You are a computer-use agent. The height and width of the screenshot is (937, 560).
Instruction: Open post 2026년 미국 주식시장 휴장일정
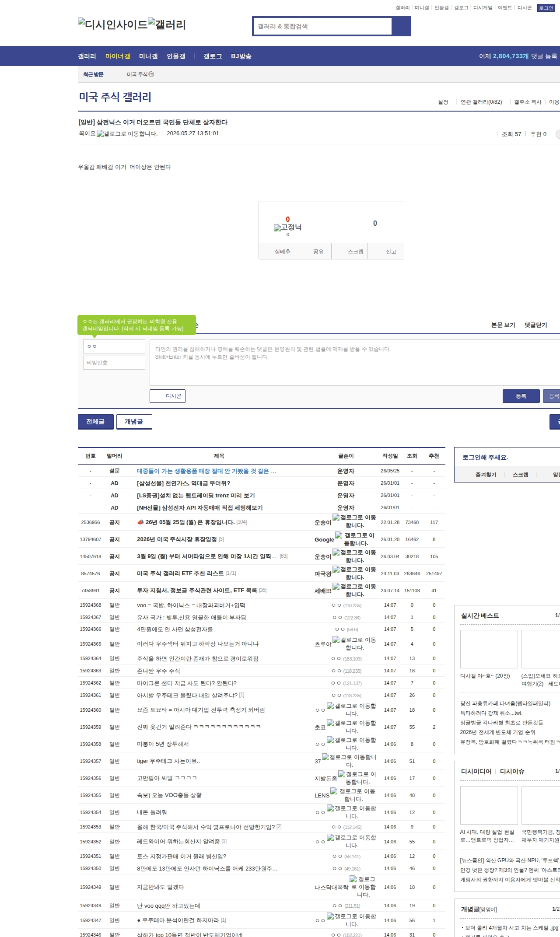177,539
